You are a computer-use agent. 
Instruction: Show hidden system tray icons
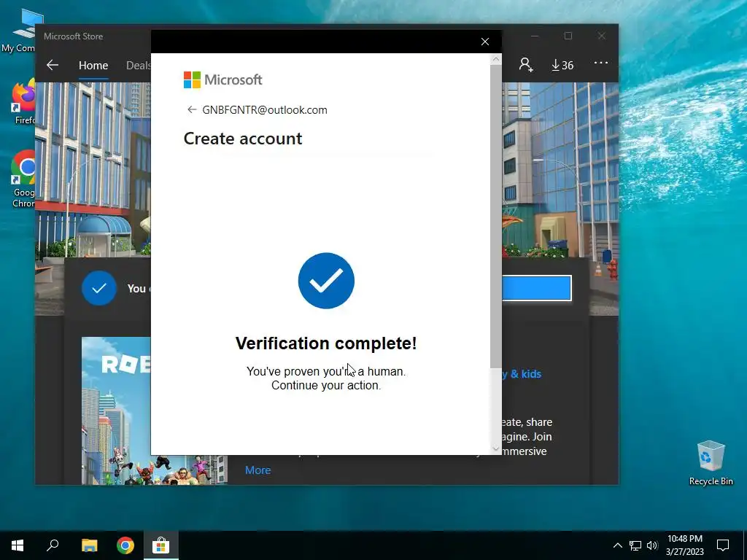tap(617, 545)
